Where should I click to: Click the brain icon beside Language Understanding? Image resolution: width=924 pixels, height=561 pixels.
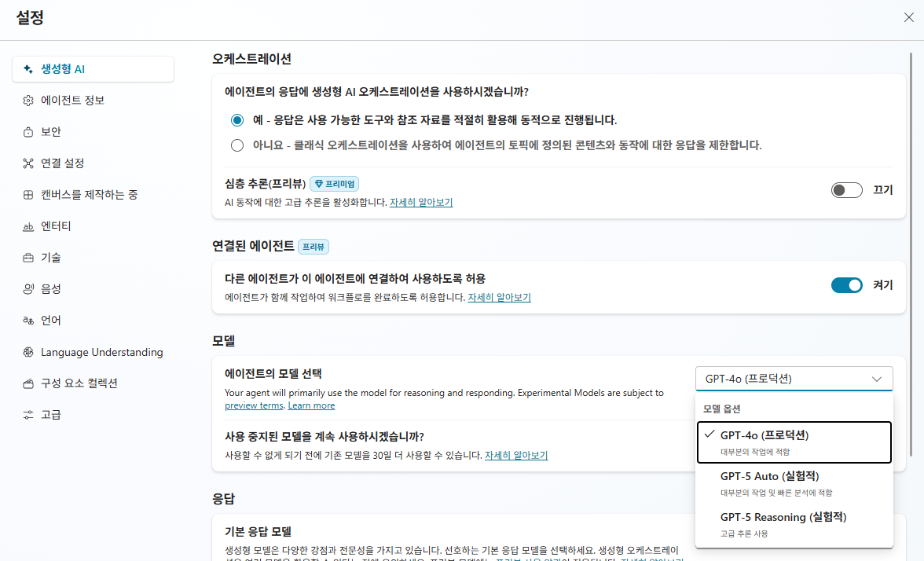(27, 352)
